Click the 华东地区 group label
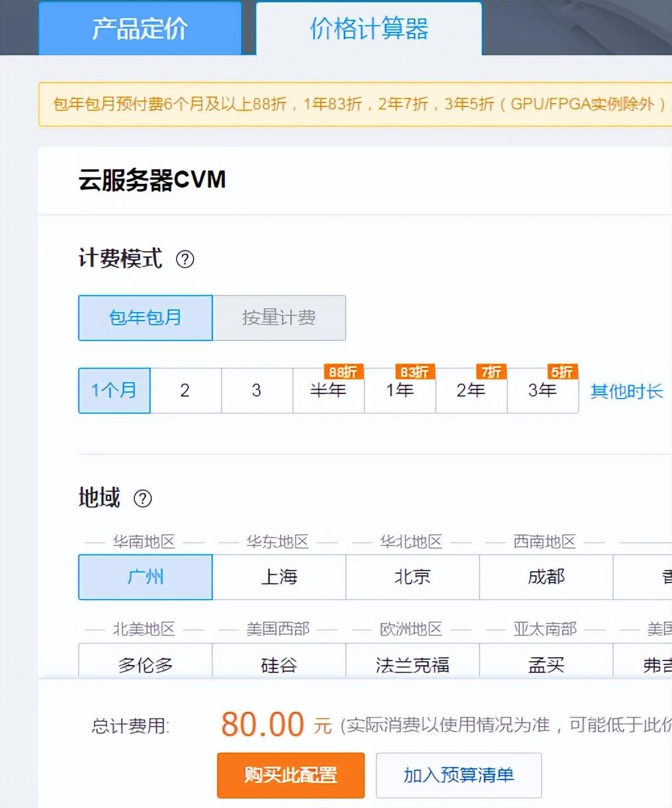 click(278, 542)
